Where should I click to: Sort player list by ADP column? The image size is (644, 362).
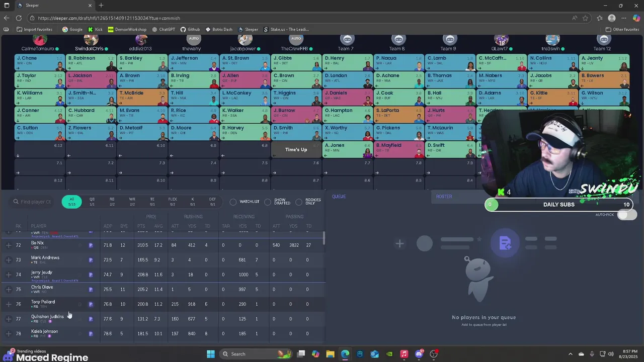coord(108,226)
